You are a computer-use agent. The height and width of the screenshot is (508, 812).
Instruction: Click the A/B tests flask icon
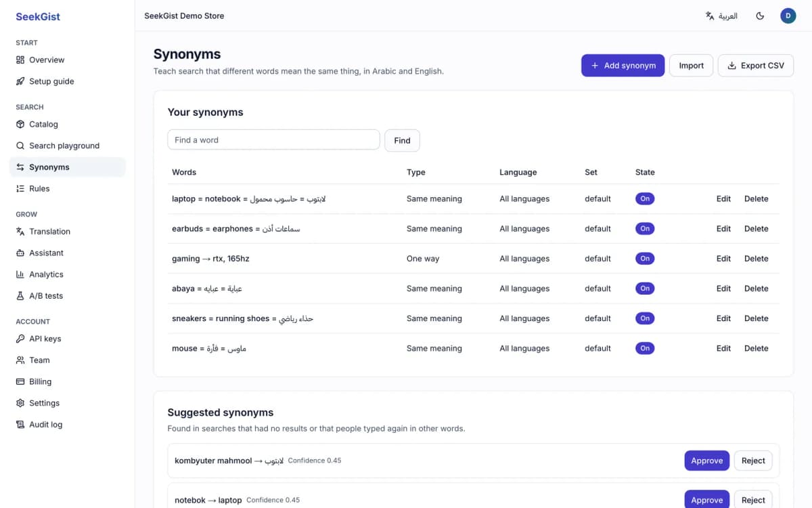[20, 296]
